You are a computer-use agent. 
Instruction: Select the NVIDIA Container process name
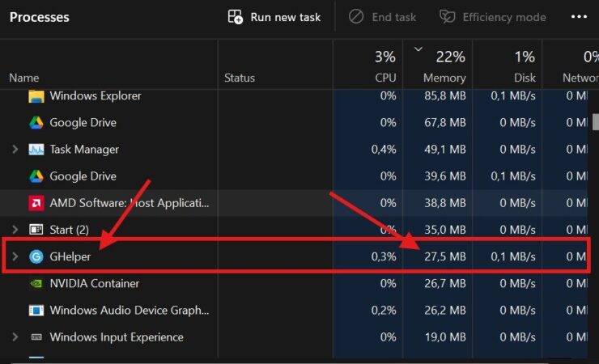[95, 283]
